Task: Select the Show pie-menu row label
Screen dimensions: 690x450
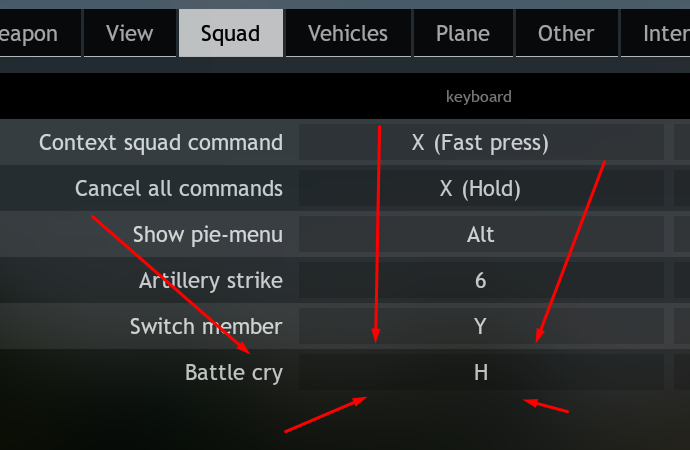Action: coord(208,235)
